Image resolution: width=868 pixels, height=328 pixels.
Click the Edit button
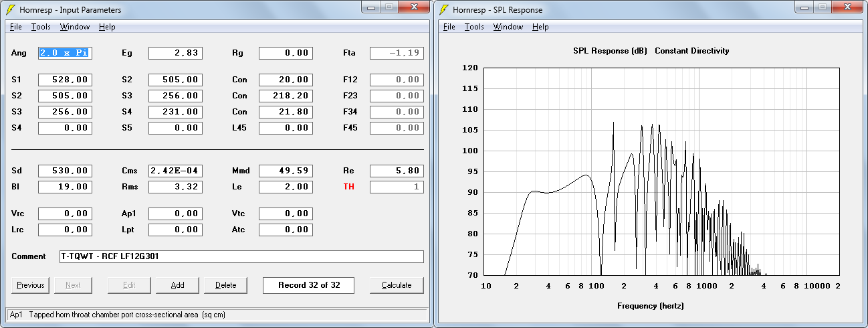[x=129, y=285]
